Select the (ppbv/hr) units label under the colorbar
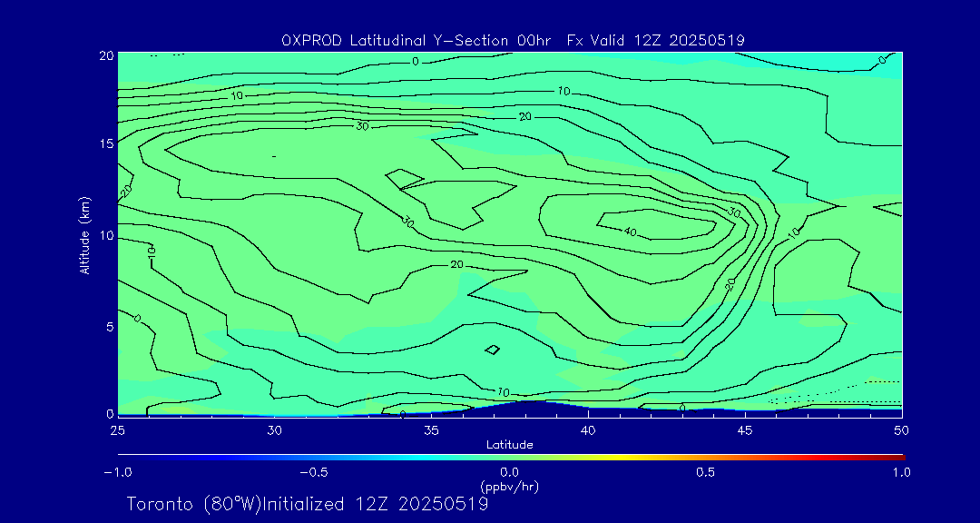980x523 pixels. click(509, 487)
